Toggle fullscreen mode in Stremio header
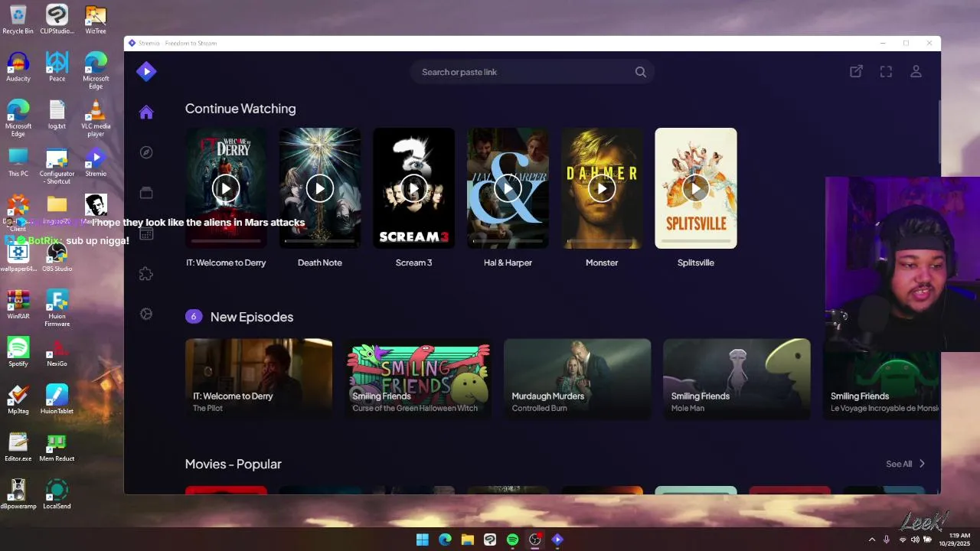This screenshot has width=980, height=551. pos(886,71)
